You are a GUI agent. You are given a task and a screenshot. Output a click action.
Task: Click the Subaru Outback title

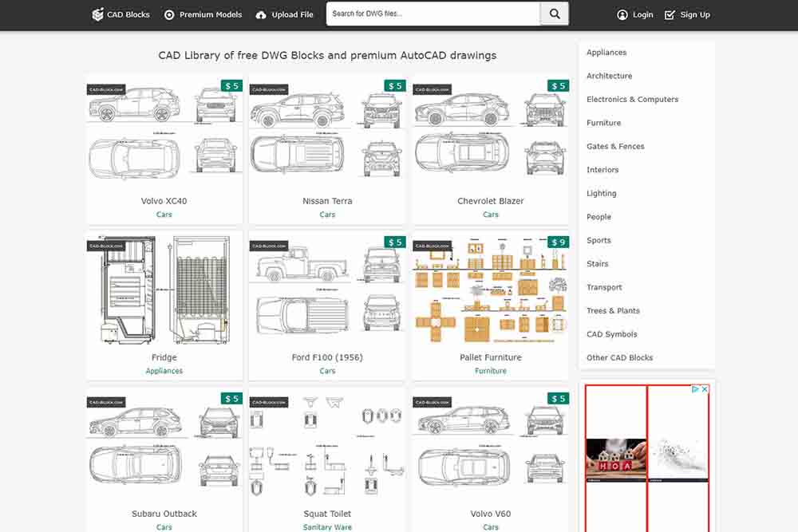pos(164,514)
